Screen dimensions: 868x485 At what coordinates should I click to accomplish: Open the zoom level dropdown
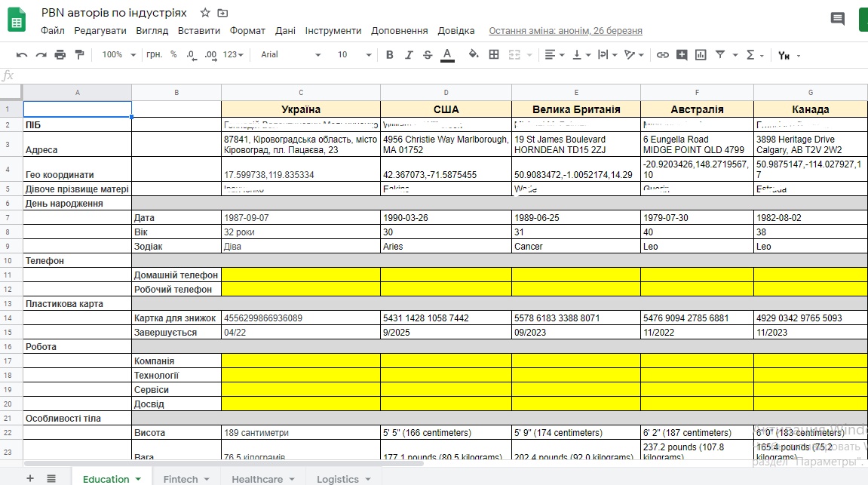[119, 55]
